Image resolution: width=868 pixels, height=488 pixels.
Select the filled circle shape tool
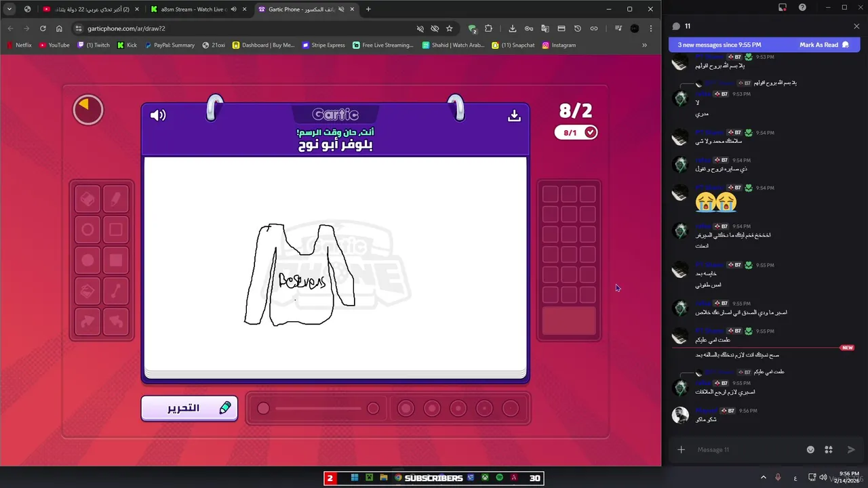point(87,260)
